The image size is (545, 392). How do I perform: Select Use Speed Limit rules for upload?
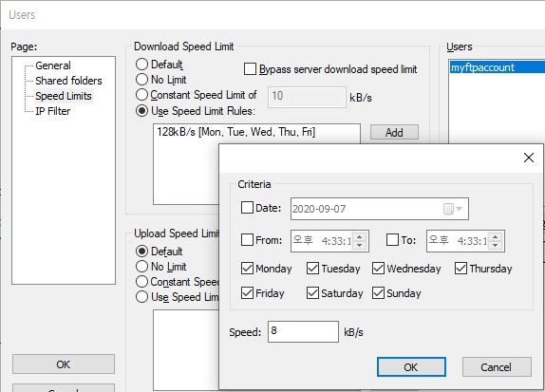coord(141,297)
